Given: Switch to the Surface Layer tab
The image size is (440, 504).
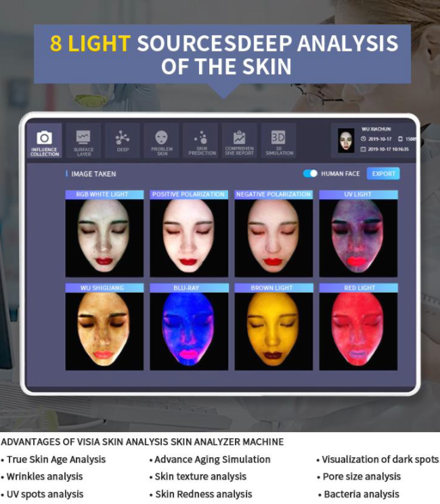Looking at the screenshot, I should click(83, 141).
